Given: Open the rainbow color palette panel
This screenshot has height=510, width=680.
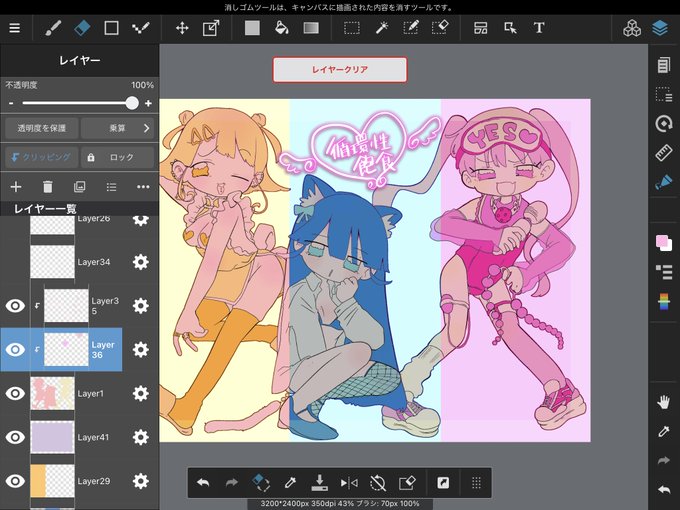Looking at the screenshot, I should point(664,302).
